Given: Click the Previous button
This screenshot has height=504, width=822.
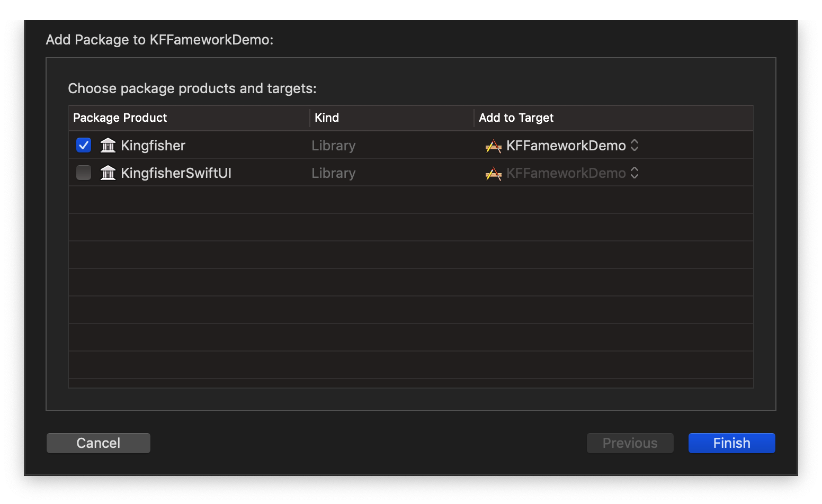Looking at the screenshot, I should tap(630, 443).
